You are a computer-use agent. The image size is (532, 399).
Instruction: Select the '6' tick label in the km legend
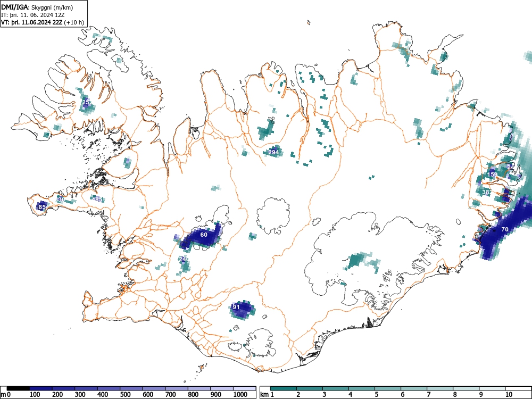click(403, 395)
